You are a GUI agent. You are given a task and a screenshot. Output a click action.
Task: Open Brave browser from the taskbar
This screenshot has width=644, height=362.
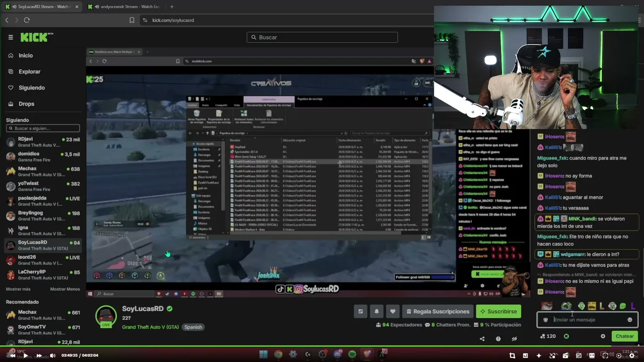point(367,354)
